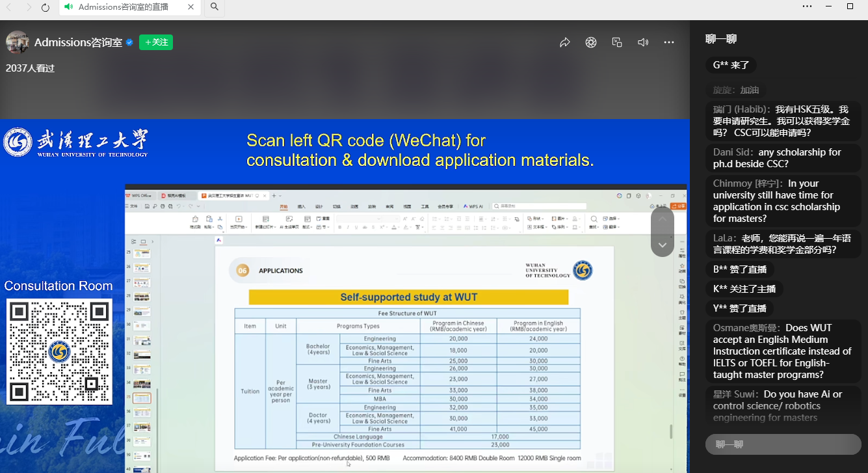This screenshot has width=868, height=473.
Task: Add a new WPS document tab with plus
Action: point(274,195)
